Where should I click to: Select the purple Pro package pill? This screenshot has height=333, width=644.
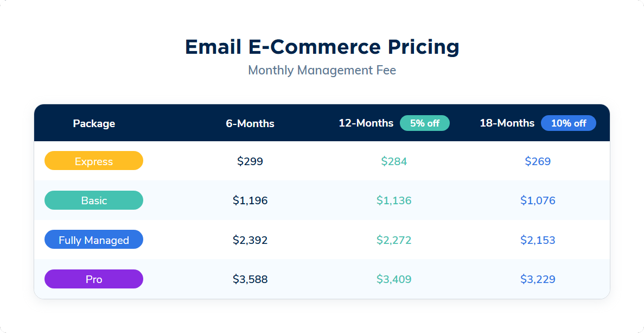coord(94,279)
